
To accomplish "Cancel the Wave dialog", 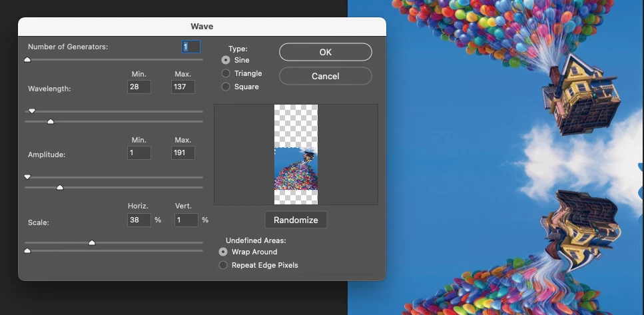I will tap(325, 76).
